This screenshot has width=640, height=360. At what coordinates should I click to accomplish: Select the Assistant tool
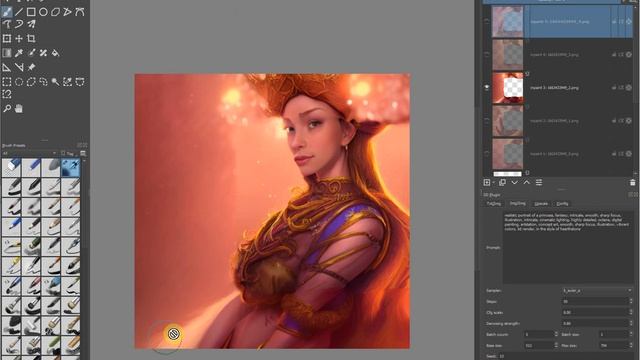(7, 67)
